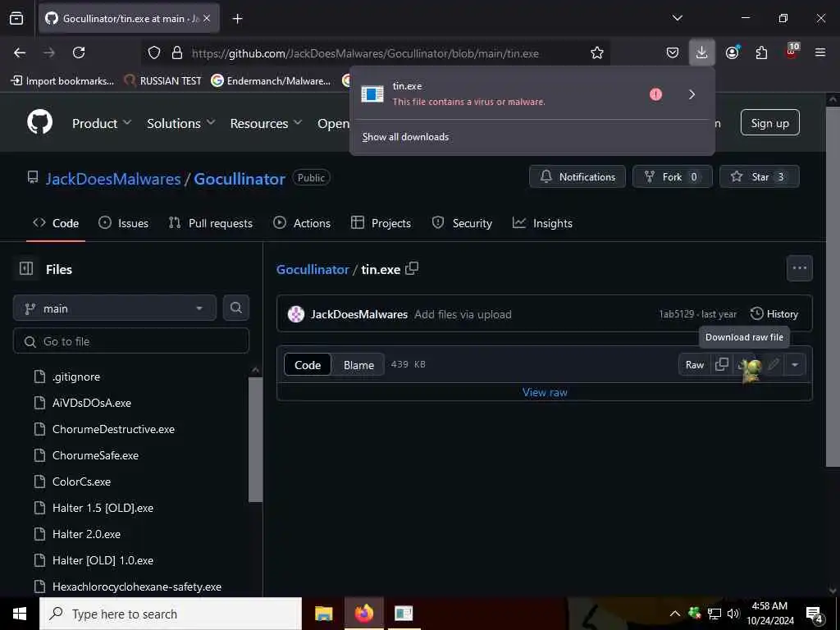Close the Gocullinator/tin.exe browser tab
This screenshot has height=630, width=840.
point(207,18)
